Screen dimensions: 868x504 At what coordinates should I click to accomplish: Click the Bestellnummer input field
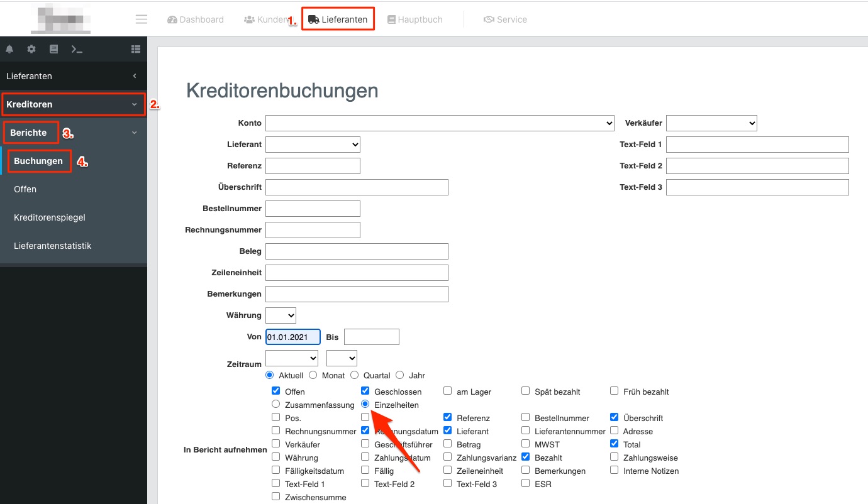click(313, 209)
